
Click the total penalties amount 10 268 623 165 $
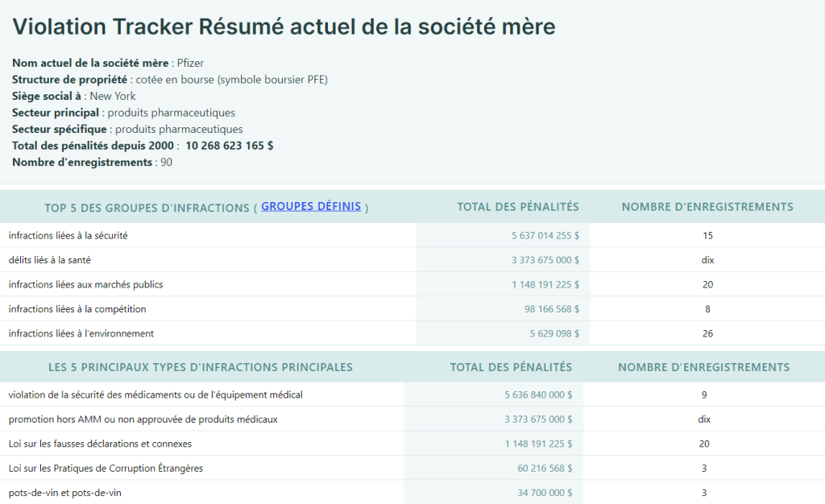tap(229, 146)
